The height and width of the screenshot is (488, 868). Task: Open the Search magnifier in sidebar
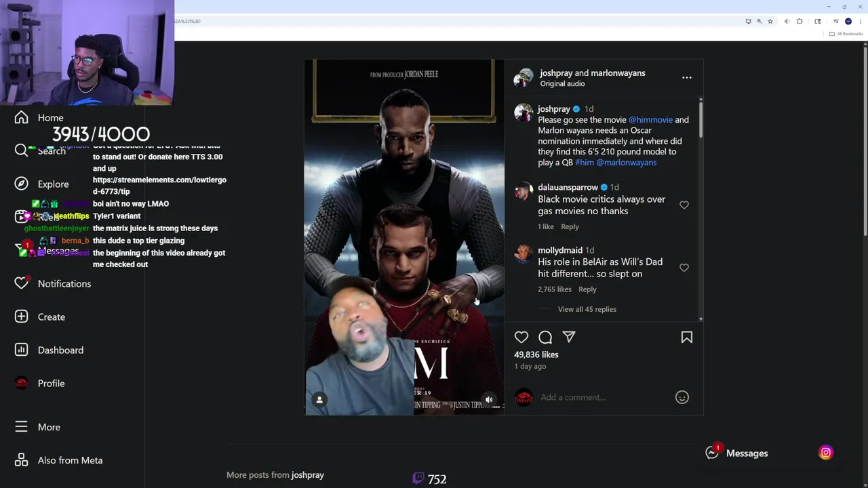click(22, 150)
